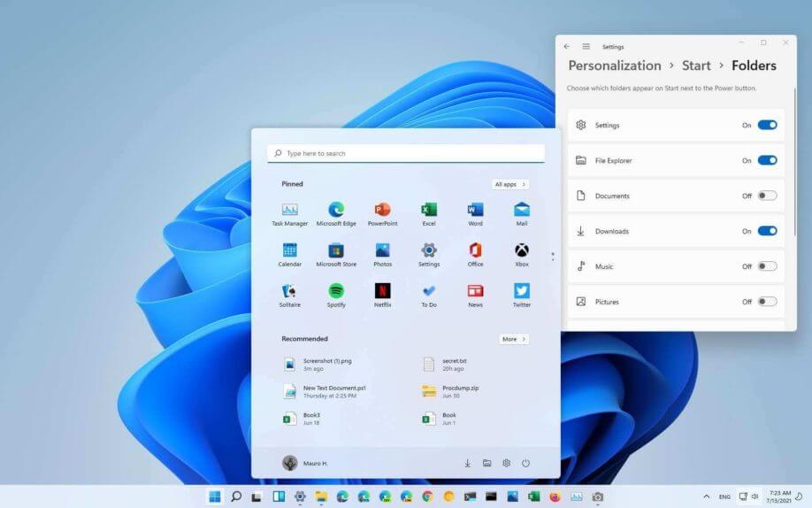This screenshot has width=812, height=508.
Task: Show more recommended items via More
Action: click(x=514, y=339)
